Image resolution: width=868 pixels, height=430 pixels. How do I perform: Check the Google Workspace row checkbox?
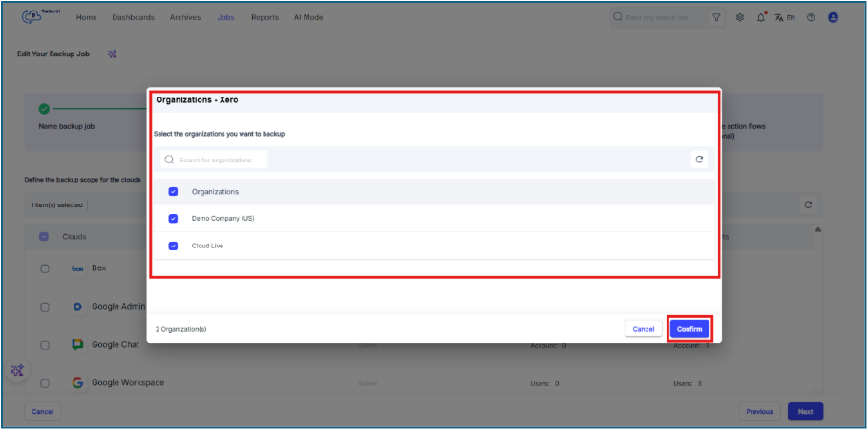click(45, 383)
